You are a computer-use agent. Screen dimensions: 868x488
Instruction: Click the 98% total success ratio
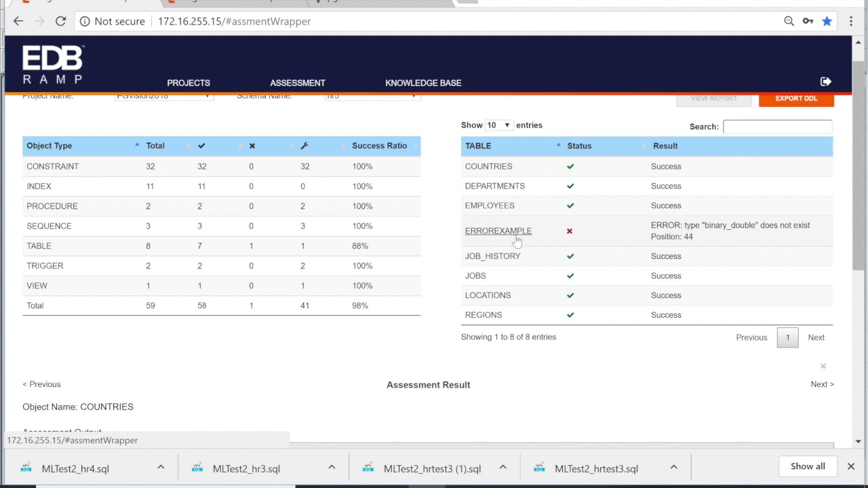pos(360,306)
